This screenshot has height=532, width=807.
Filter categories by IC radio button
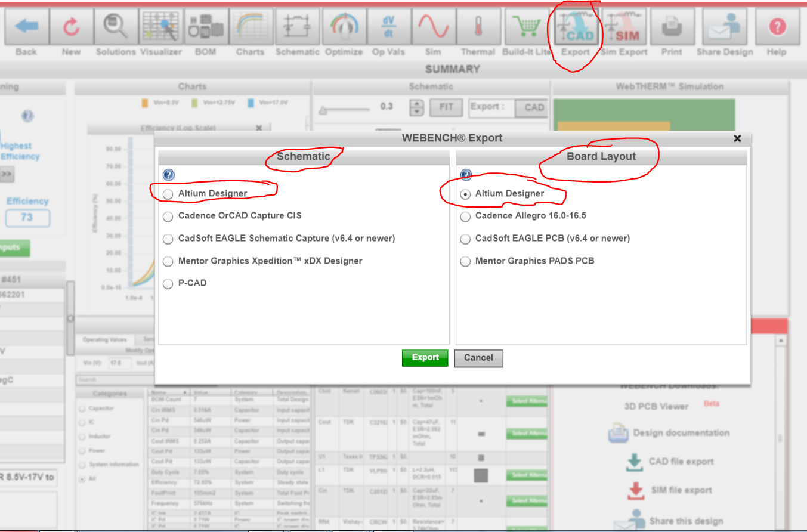pyautogui.click(x=82, y=422)
